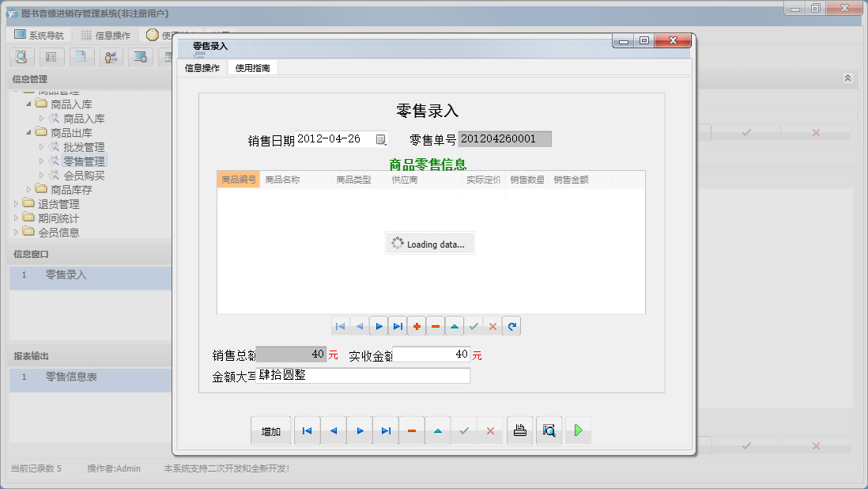868x489 pixels.
Task: Open print preview via the magnifier-document icon
Action: 549,430
